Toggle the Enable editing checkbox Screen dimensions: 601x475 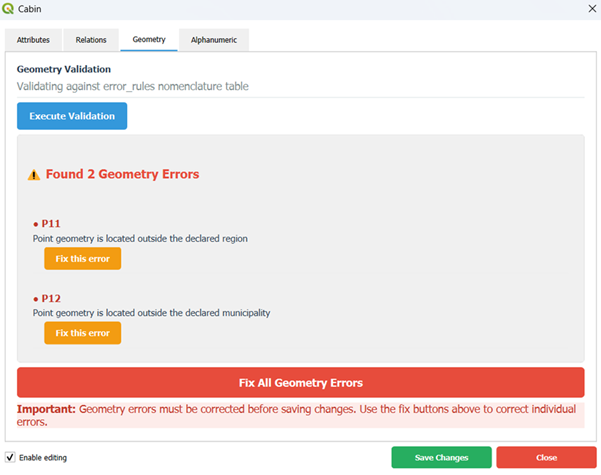(x=10, y=457)
